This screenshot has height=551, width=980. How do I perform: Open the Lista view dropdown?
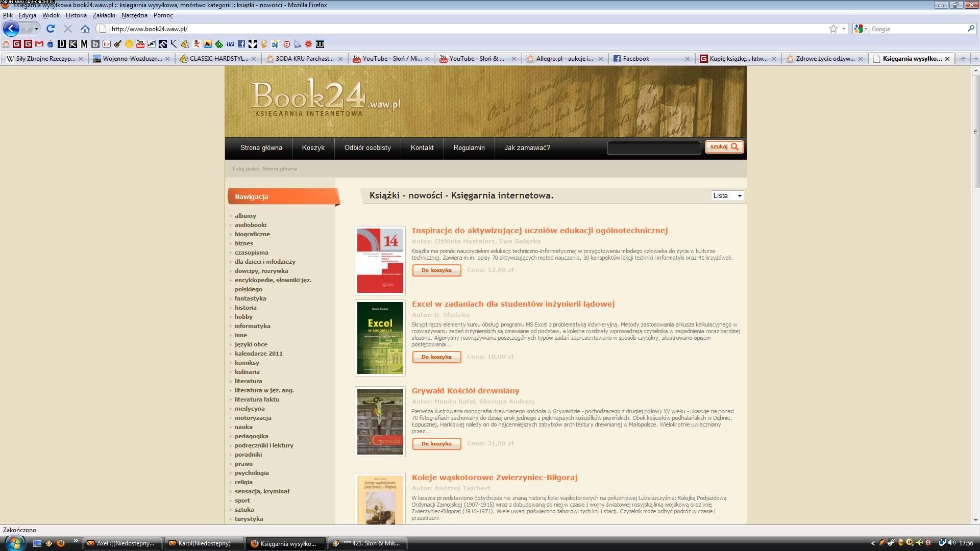point(727,195)
